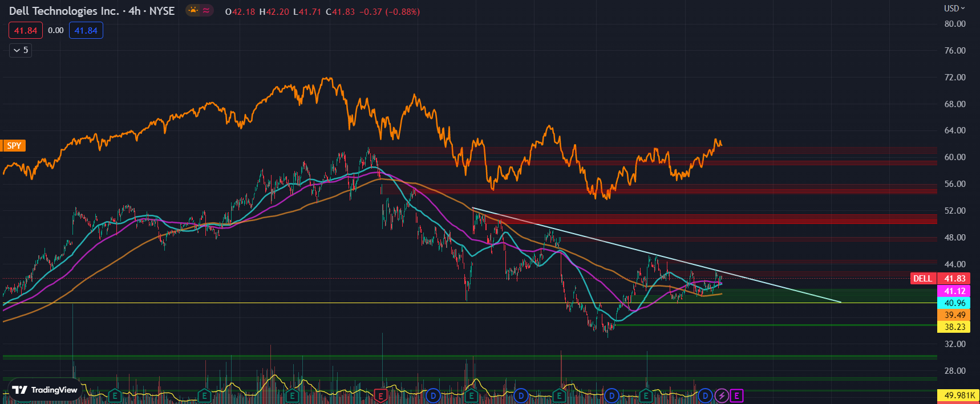This screenshot has height=404, width=980.
Task: Click the yellow 38.23 price tag
Action: point(955,327)
